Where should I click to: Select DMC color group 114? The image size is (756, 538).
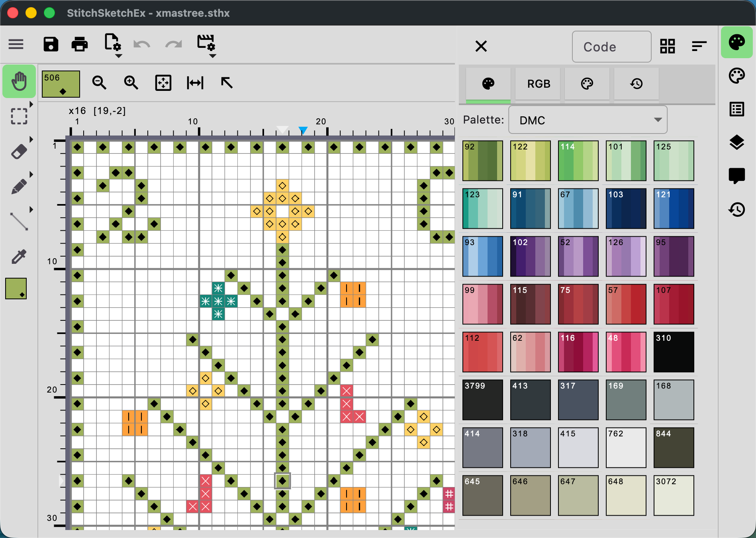[578, 161]
